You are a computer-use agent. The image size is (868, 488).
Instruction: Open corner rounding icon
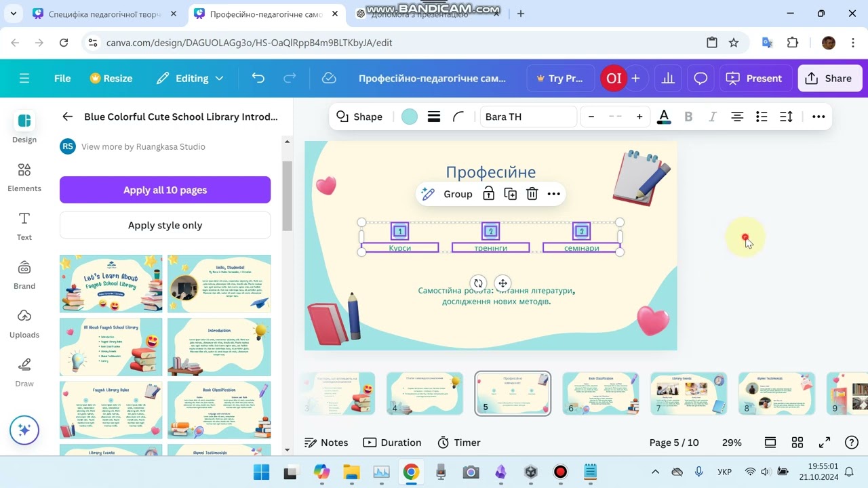[x=458, y=117]
